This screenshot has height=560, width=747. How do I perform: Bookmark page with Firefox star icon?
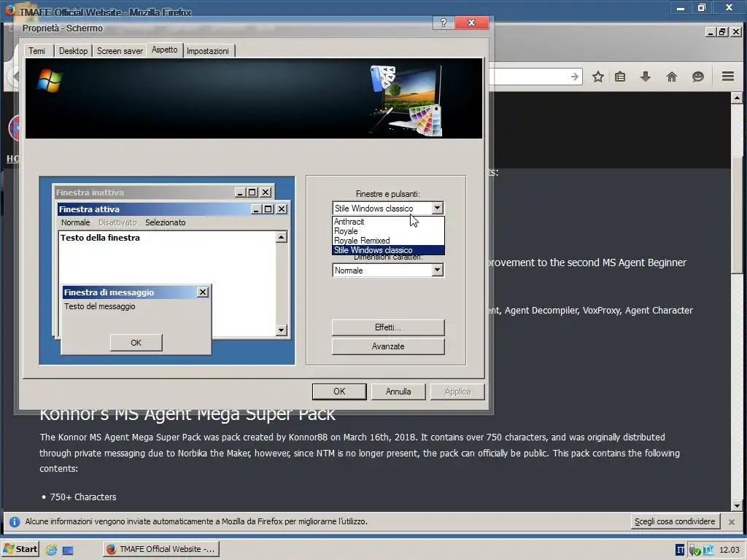pos(598,77)
